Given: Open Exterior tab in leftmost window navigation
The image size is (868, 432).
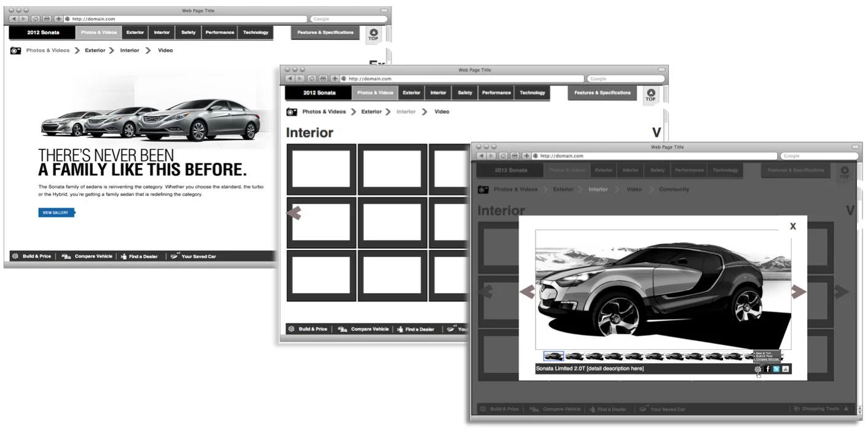Looking at the screenshot, I should pos(135,33).
